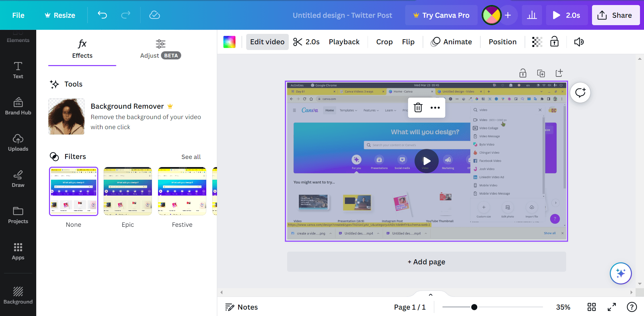The width and height of the screenshot is (644, 316).
Task: Open the Background Remover tool
Action: coord(127,116)
